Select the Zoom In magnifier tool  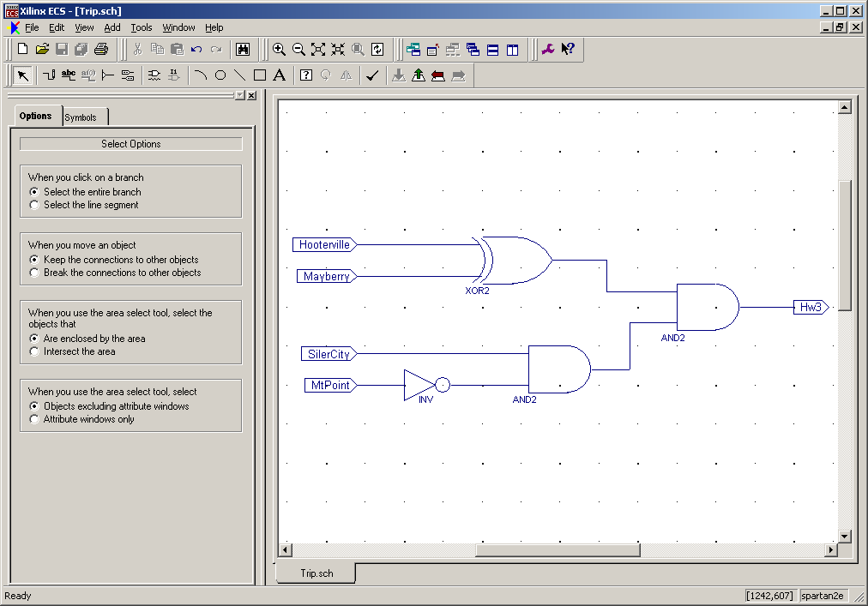(x=279, y=50)
